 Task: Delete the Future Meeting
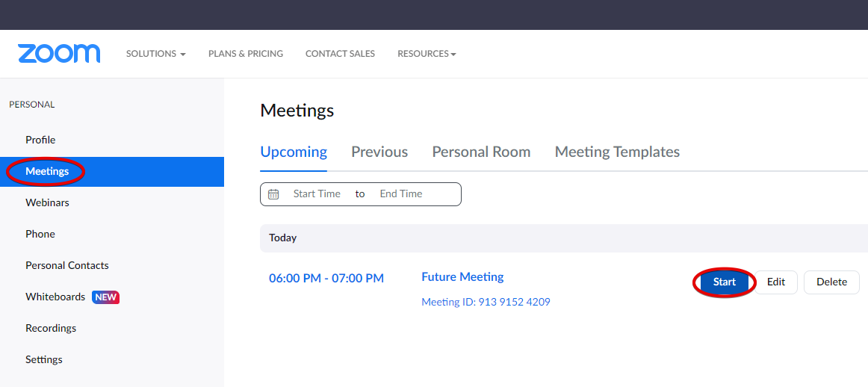(831, 282)
